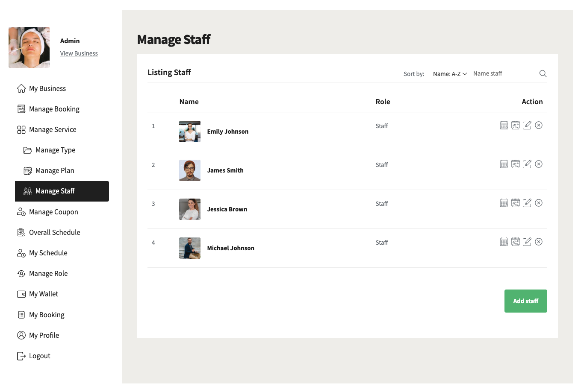Open the Name: A-Z sort dropdown
Image resolution: width=581 pixels, height=392 pixels.
pyautogui.click(x=449, y=73)
